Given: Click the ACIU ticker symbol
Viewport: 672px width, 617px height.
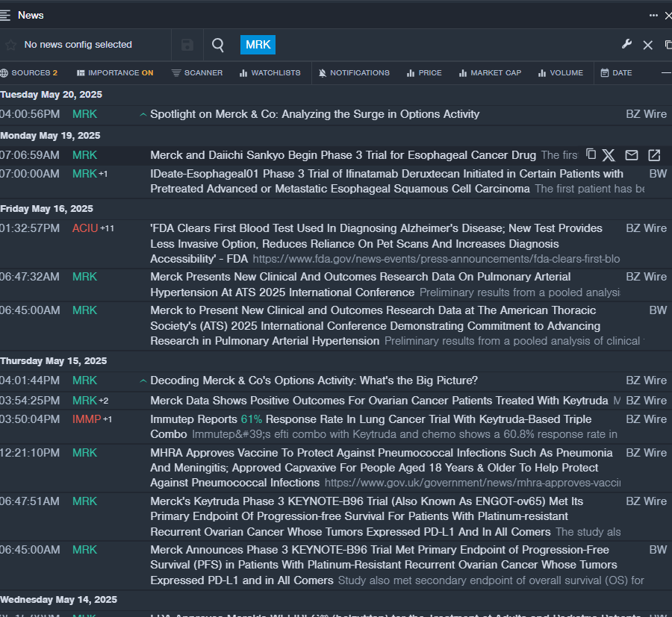Looking at the screenshot, I should 85,228.
